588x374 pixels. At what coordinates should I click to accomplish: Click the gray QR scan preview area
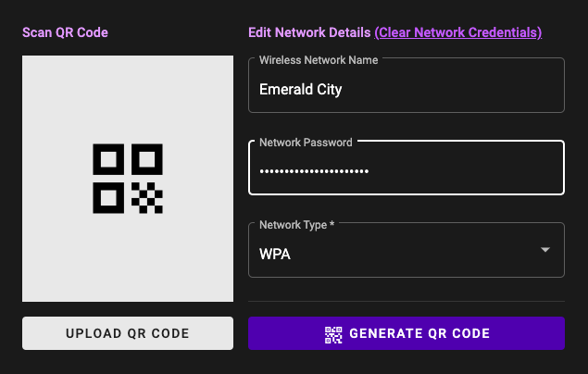coord(128,102)
